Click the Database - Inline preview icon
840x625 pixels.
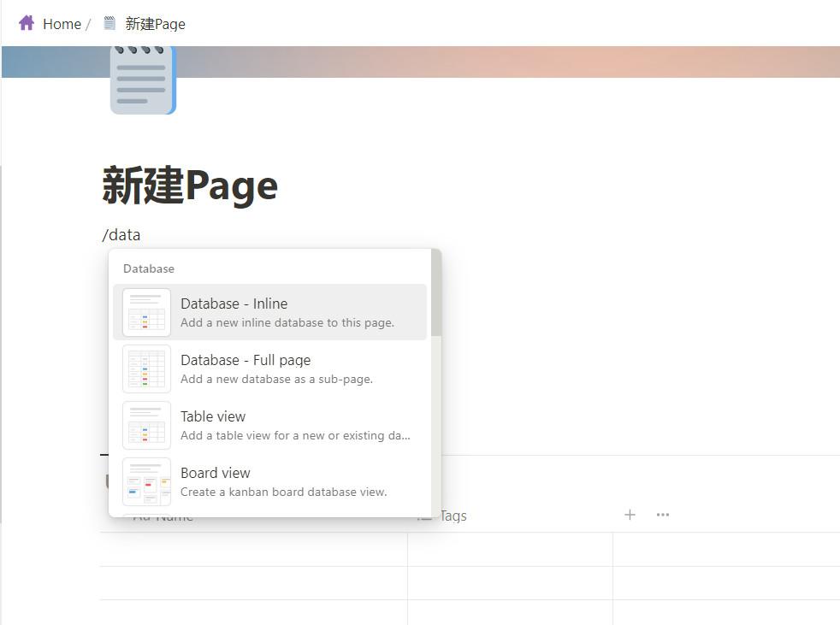click(146, 312)
